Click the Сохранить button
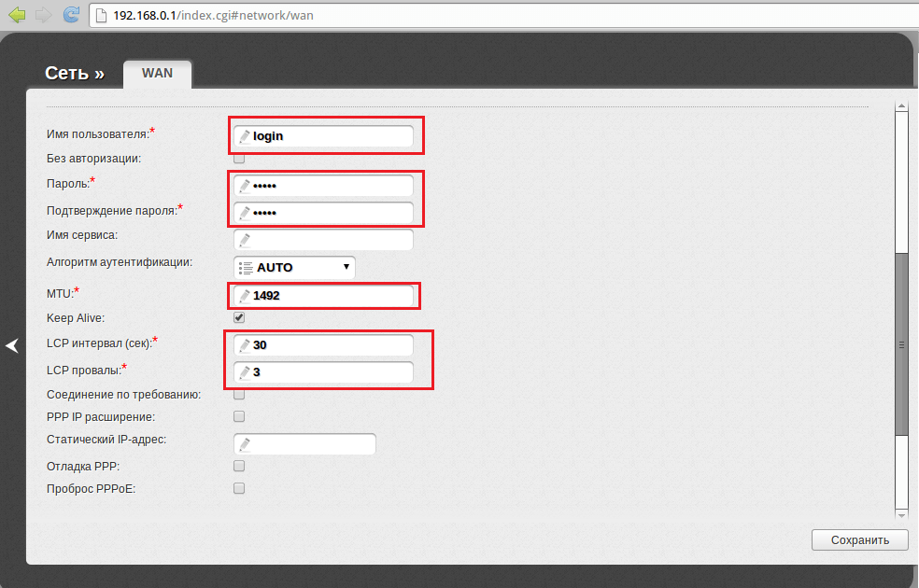This screenshot has height=588, width=919. (859, 540)
